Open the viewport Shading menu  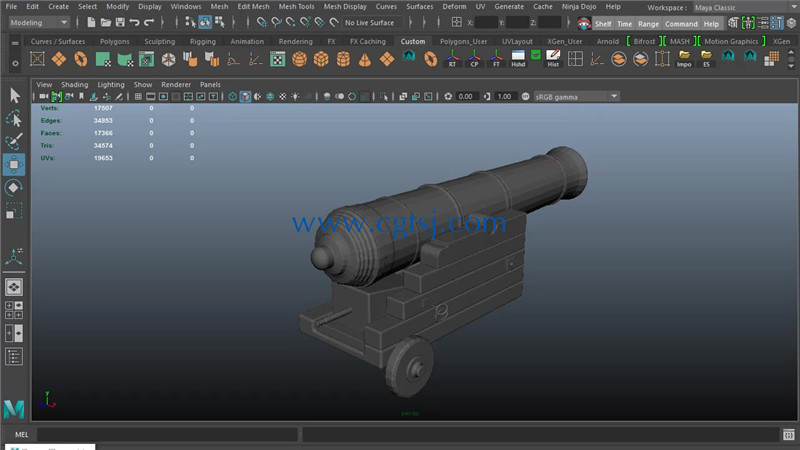pyautogui.click(x=74, y=85)
